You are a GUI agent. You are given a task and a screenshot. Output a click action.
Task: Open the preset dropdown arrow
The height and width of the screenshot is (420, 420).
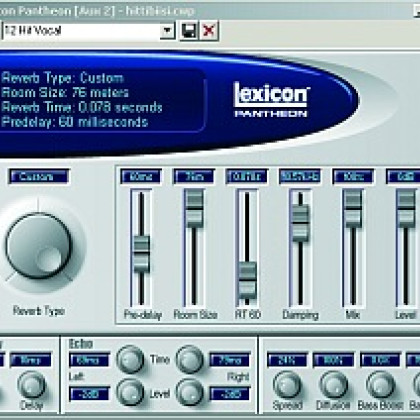pyautogui.click(x=168, y=31)
